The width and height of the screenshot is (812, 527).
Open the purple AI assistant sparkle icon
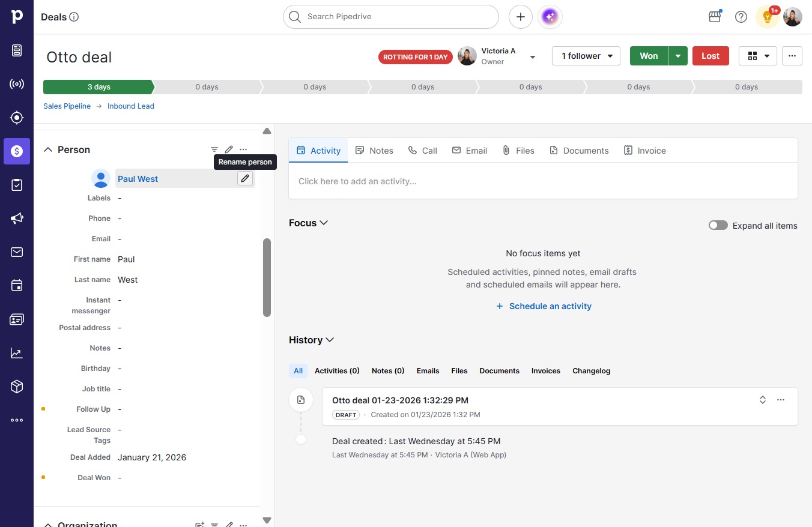click(x=550, y=17)
